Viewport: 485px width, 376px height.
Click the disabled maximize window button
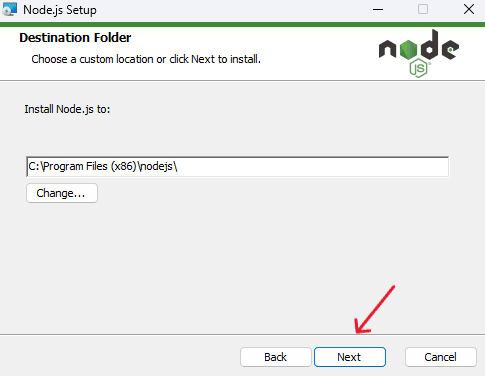point(423,9)
